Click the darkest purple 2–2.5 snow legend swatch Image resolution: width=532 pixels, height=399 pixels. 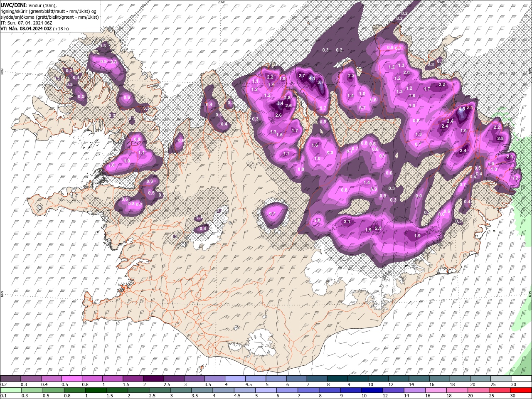click(153, 379)
